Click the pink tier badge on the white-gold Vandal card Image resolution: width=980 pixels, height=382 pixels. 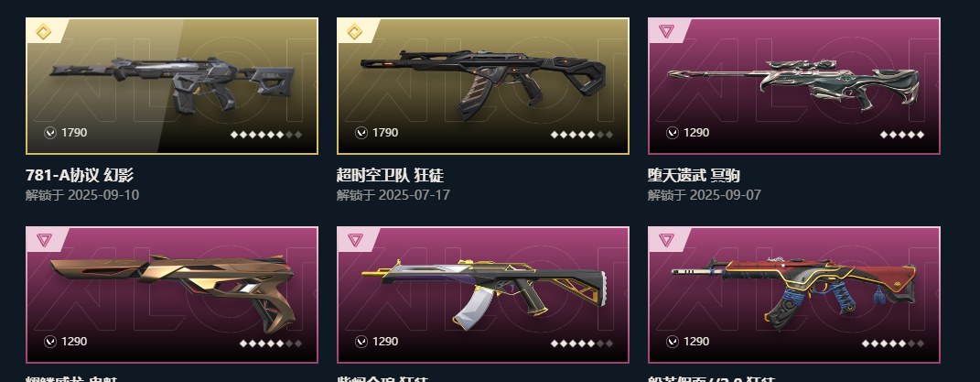click(354, 239)
